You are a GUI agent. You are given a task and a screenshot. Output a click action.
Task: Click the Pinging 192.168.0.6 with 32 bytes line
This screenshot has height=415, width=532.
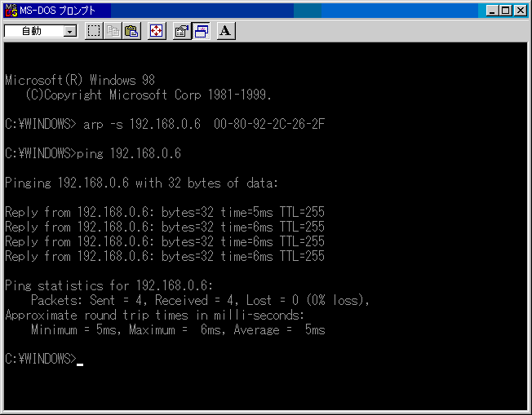click(x=141, y=183)
